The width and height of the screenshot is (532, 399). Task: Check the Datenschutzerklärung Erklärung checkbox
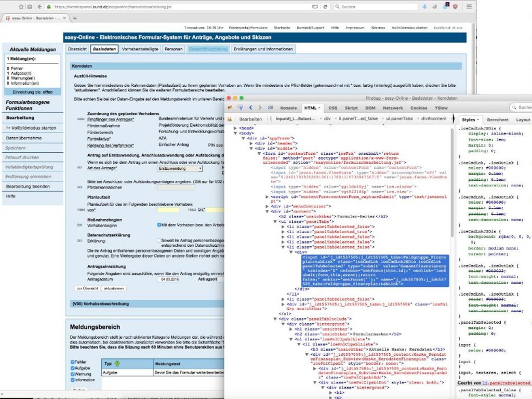point(159,241)
